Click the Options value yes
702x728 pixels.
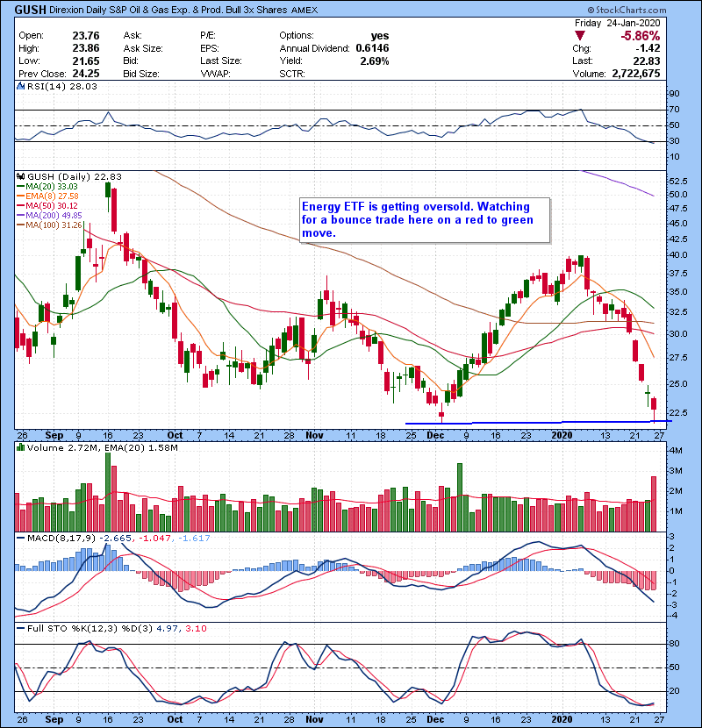click(380, 36)
